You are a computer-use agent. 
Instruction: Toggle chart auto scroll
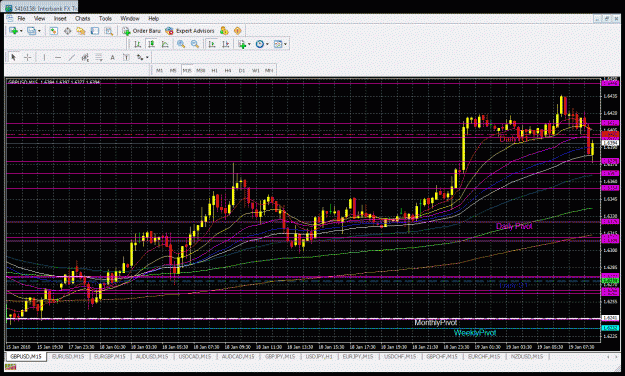point(212,44)
